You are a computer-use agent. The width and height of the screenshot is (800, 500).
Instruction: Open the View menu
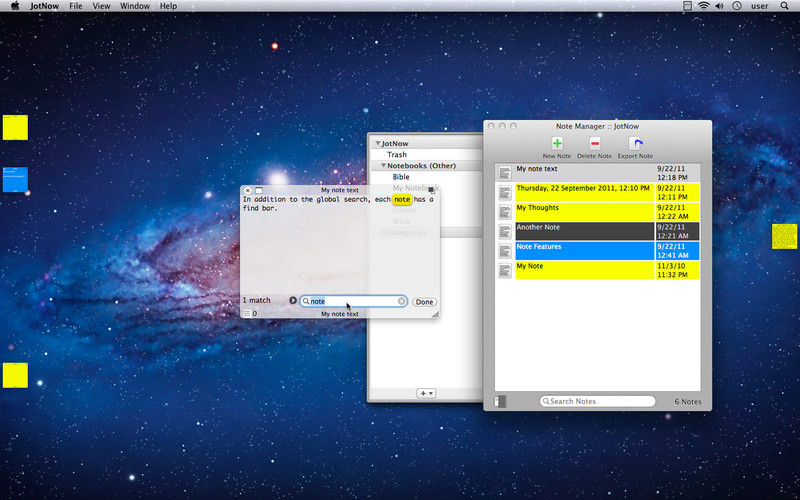tap(102, 6)
